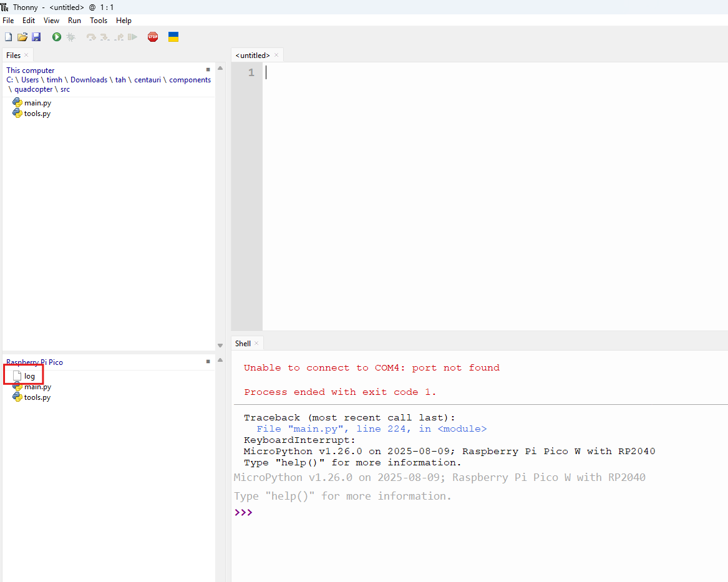This screenshot has width=728, height=582.
Task: Click the Ukraine flag support icon
Action: click(173, 37)
